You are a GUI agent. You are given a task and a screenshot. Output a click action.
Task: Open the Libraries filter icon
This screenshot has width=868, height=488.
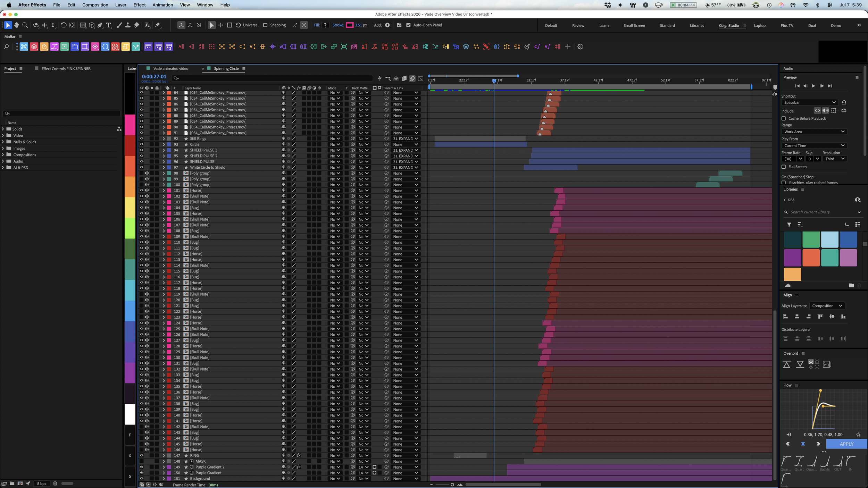tap(789, 225)
